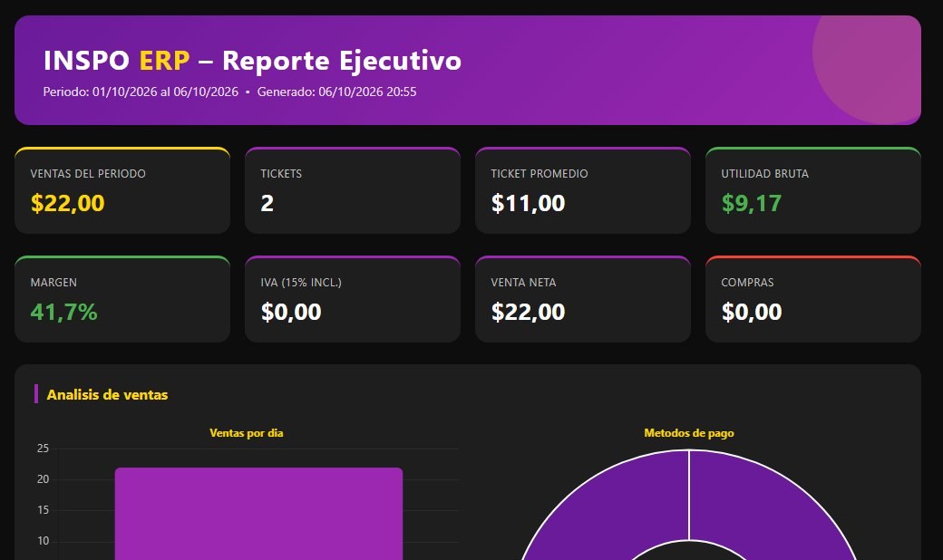Select the Ticket Promedio label
Screen dimensions: 943x560
(x=539, y=174)
